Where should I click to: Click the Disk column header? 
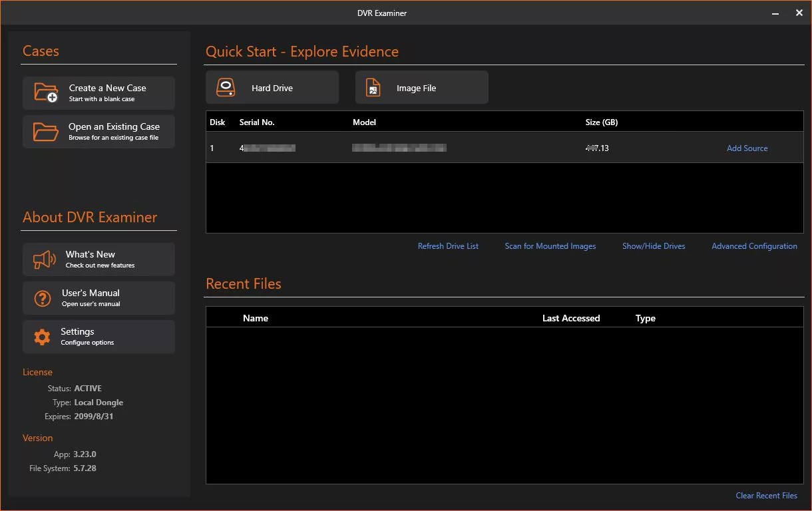218,122
